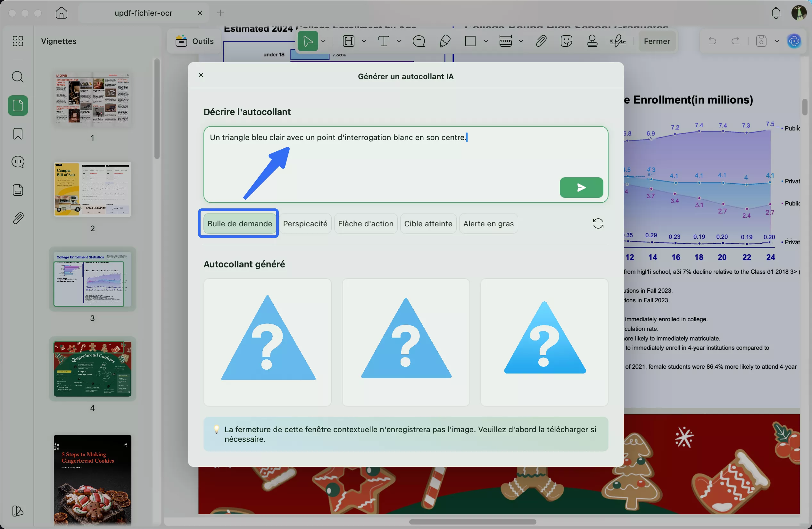Image resolution: width=812 pixels, height=529 pixels.
Task: Click the Fermer button
Action: click(657, 41)
